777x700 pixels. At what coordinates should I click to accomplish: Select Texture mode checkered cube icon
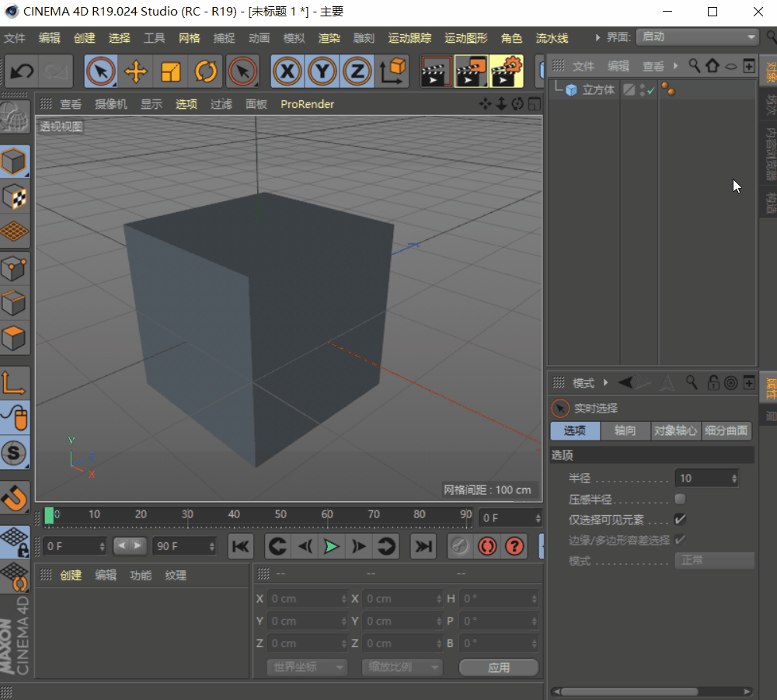tap(14, 197)
